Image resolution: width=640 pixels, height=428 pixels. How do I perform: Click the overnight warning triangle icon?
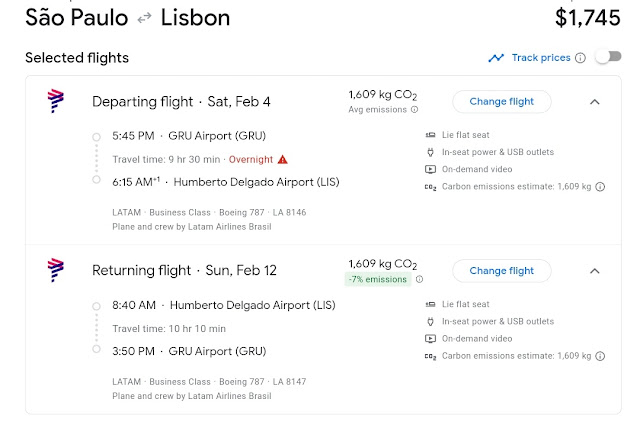[283, 159]
